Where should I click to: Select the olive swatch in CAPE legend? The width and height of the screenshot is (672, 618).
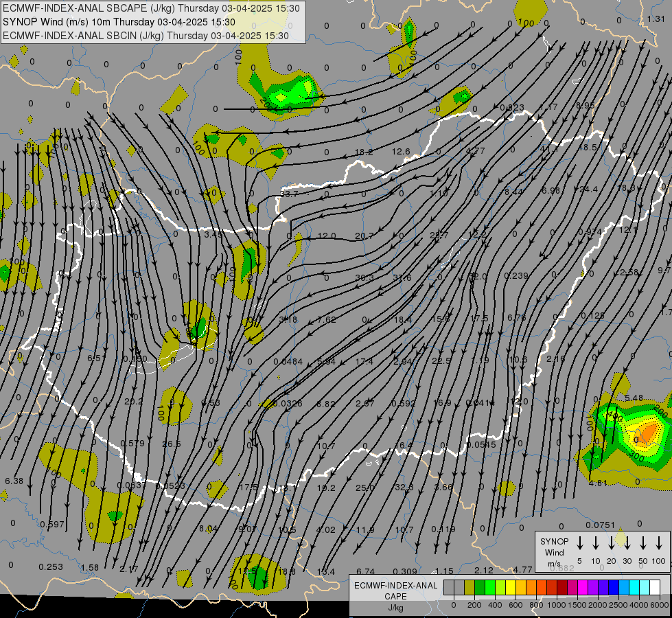(x=470, y=588)
